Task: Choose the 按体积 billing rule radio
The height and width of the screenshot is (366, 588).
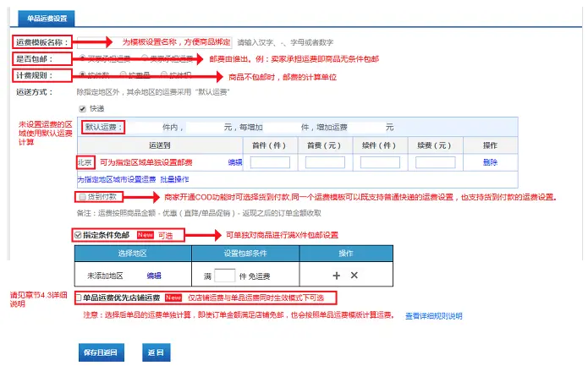Action: (x=163, y=74)
